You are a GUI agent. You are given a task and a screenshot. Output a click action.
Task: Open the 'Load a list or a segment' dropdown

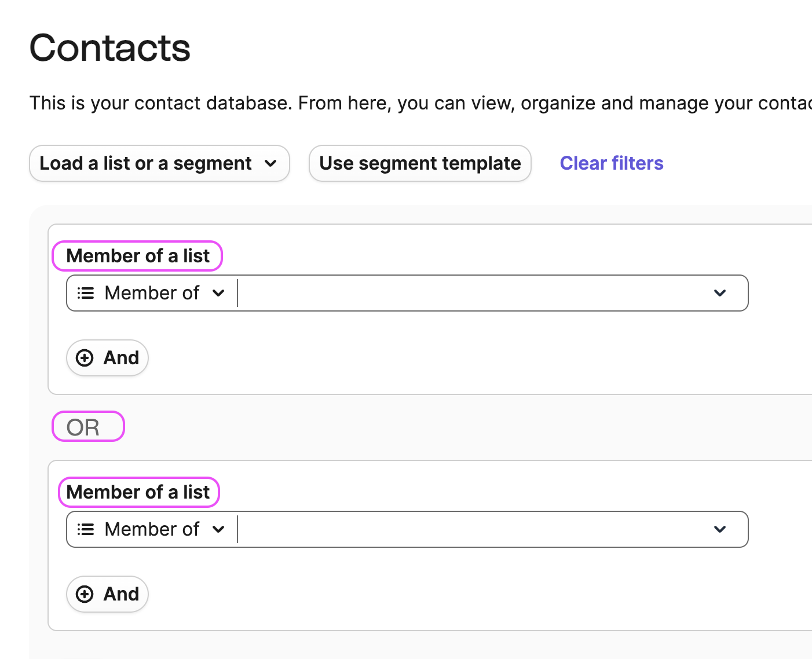(x=159, y=163)
